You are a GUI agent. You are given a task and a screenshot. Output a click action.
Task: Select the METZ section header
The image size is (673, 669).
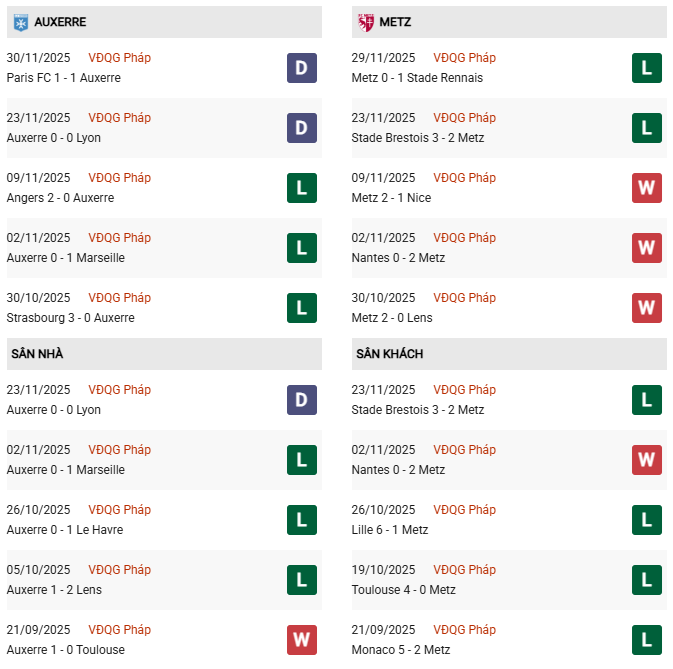[396, 21]
